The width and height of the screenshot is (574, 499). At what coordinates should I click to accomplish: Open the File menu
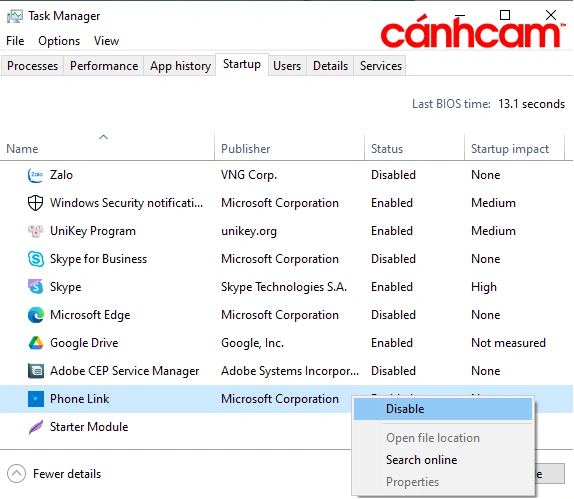(15, 41)
